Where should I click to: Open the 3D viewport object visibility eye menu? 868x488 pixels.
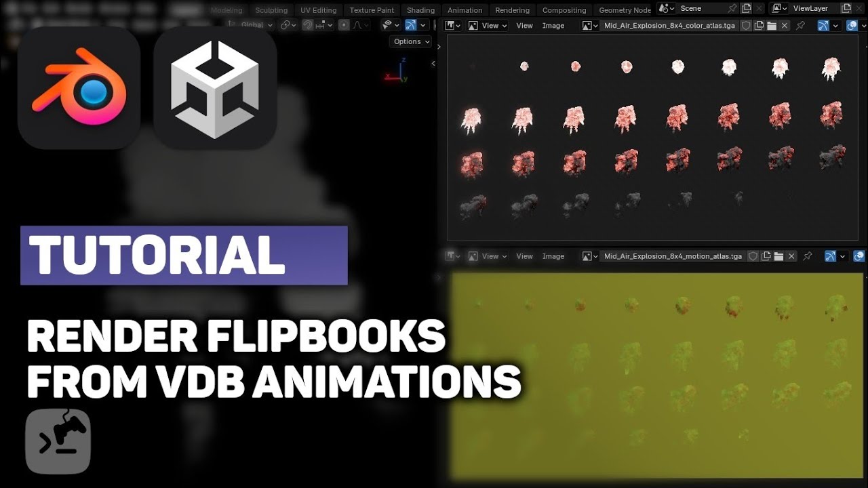coord(390,25)
